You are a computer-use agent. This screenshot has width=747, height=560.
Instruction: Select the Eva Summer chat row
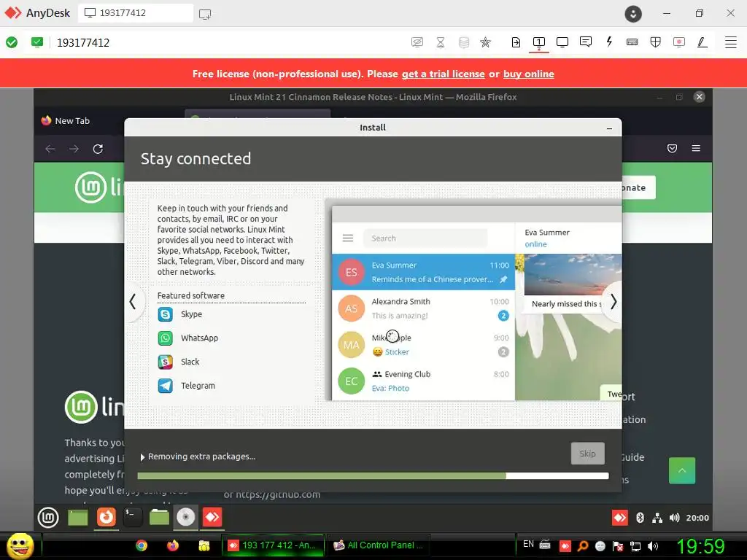[x=424, y=272]
